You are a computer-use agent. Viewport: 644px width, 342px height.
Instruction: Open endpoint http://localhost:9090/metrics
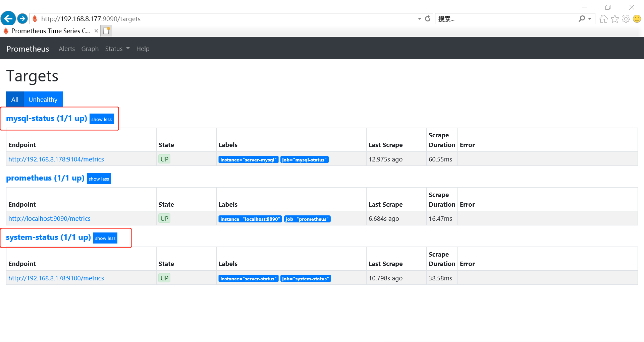pos(49,219)
